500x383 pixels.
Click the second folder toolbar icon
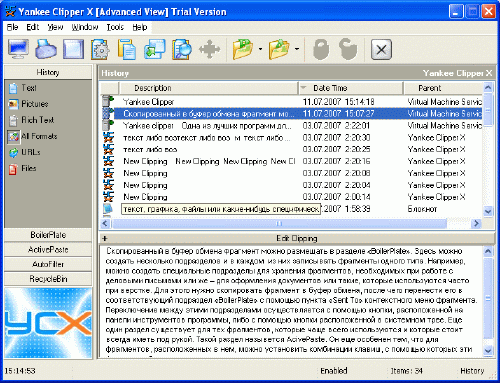pyautogui.click(x=279, y=49)
